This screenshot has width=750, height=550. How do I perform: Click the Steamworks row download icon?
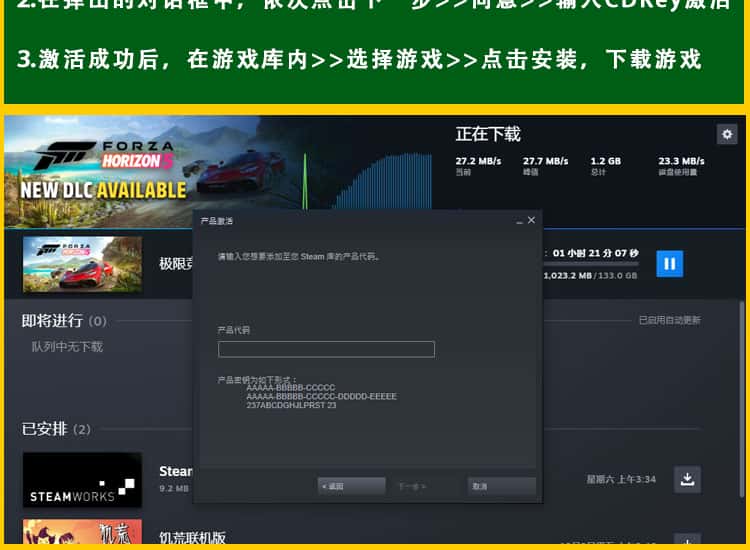(x=687, y=479)
